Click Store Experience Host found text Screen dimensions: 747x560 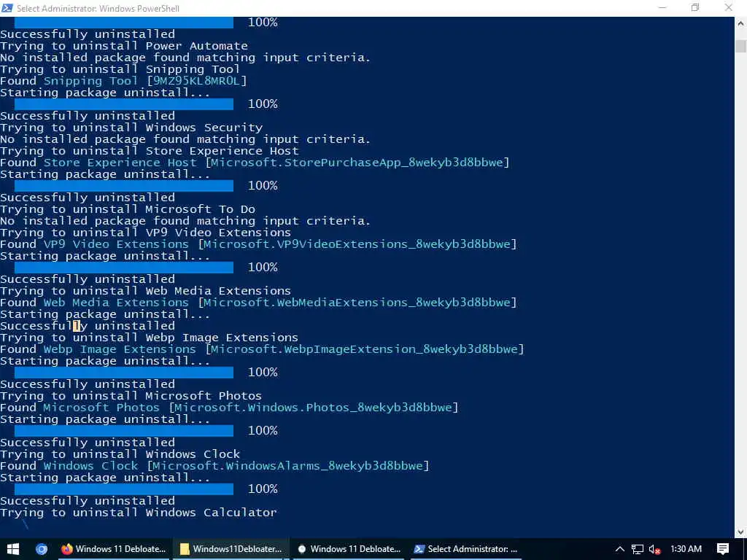pos(120,163)
